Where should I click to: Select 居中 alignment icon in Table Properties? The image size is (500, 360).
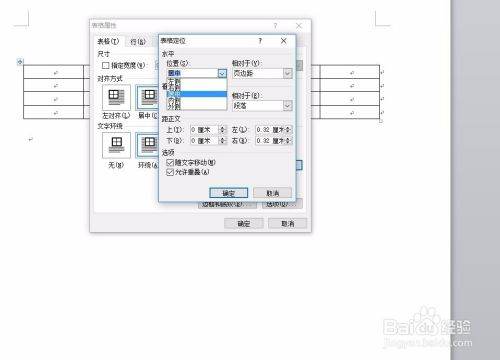147,97
